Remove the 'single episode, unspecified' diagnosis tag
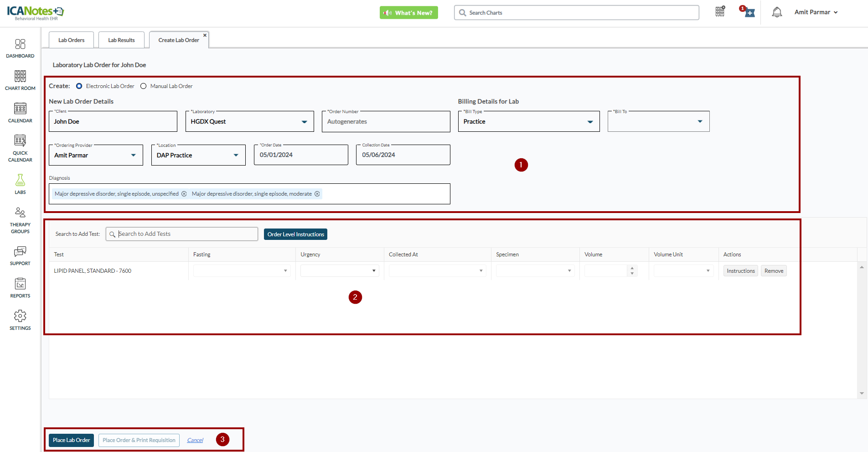Image resolution: width=868 pixels, height=452 pixels. point(184,194)
